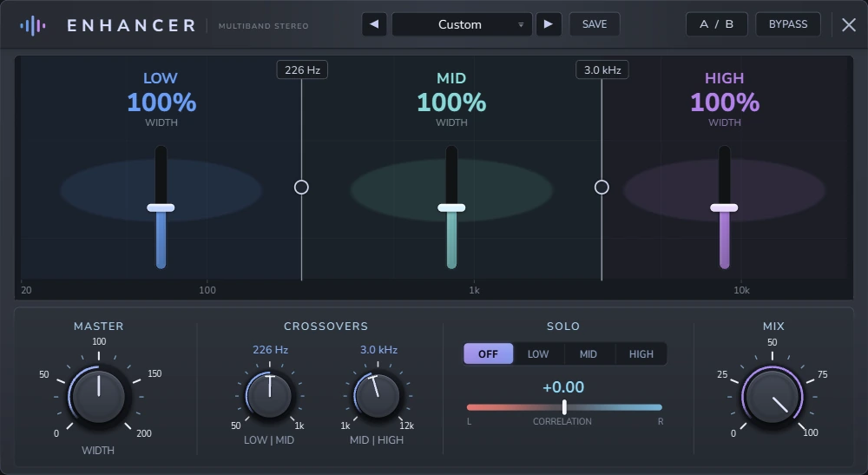Click the MID | HIGH crossover knob

click(x=377, y=395)
